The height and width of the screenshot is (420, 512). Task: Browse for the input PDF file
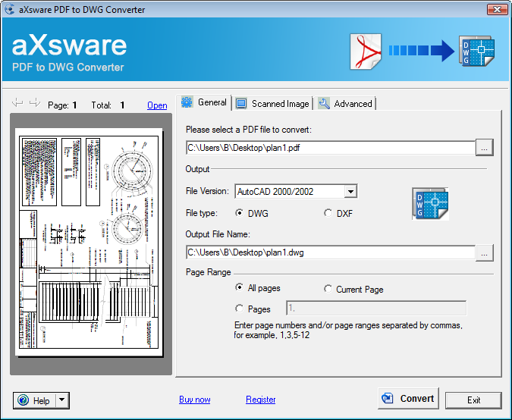pos(484,148)
